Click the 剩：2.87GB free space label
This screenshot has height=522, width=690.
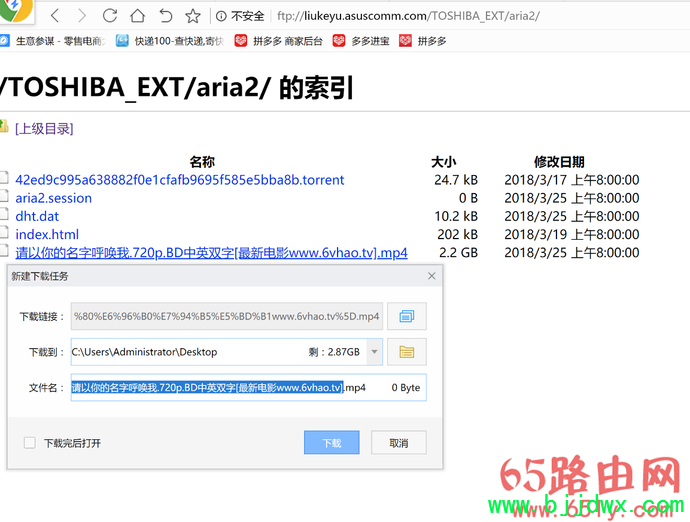(x=334, y=352)
